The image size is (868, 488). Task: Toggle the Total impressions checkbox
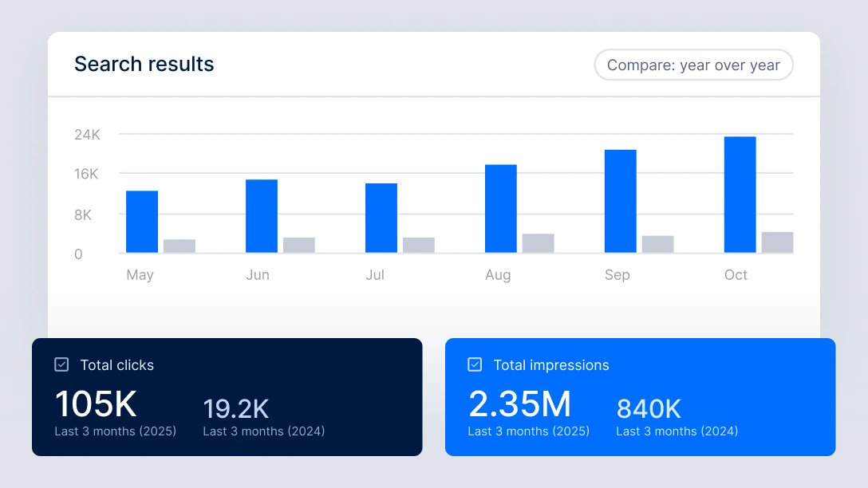tap(475, 364)
